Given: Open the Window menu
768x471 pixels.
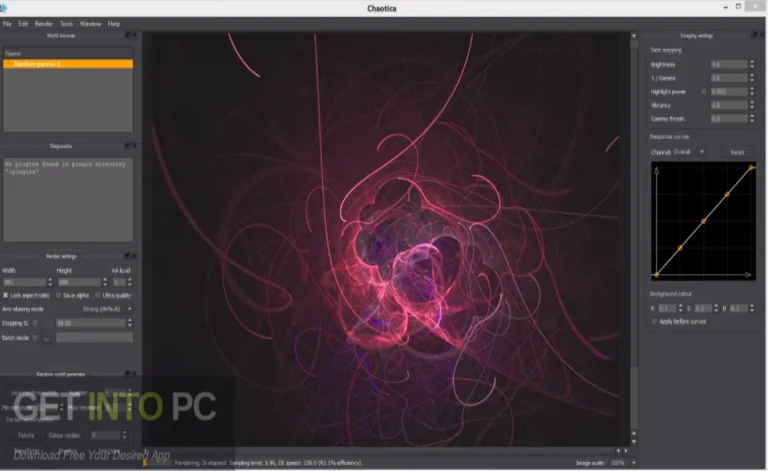Looking at the screenshot, I should tap(90, 24).
